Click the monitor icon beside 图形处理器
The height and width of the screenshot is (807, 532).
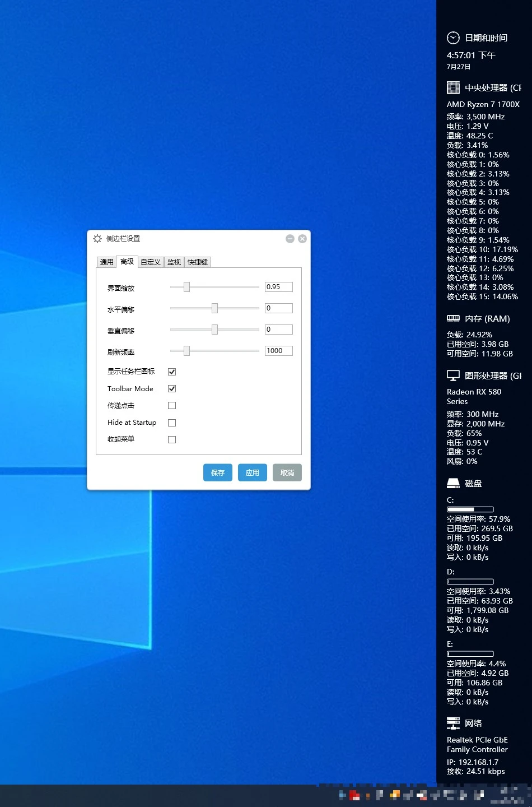(x=453, y=375)
